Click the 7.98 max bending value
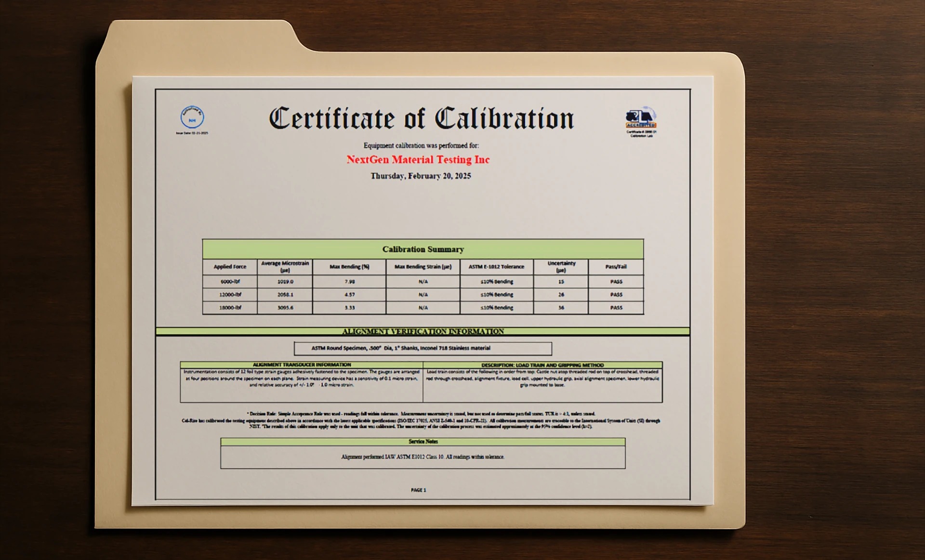This screenshot has width=925, height=560. (x=349, y=281)
